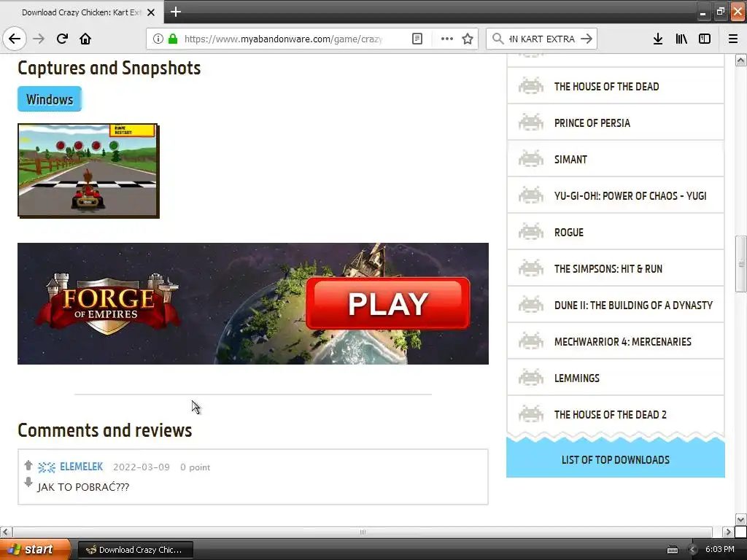Screen dimensions: 747x560
Task: Open MechWarrior 4: Mercenaries link
Action: click(x=623, y=342)
